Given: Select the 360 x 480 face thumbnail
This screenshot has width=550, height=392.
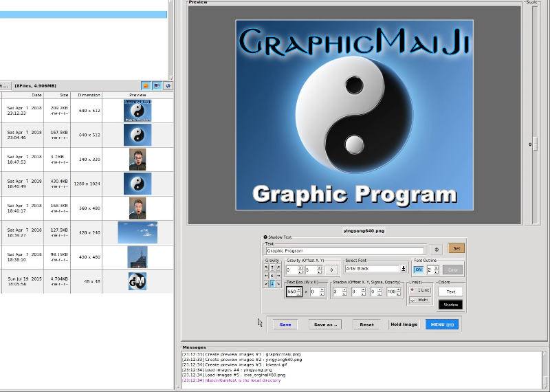Looking at the screenshot, I should click(x=137, y=208).
